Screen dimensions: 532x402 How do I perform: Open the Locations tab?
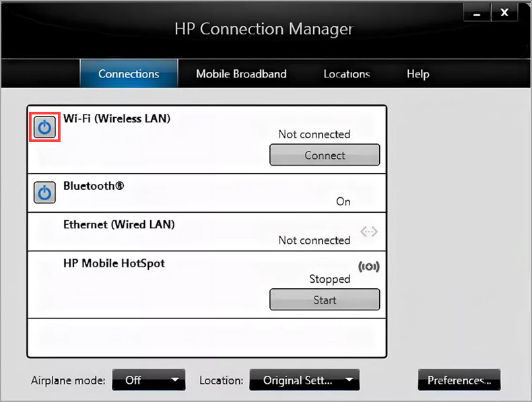(346, 73)
